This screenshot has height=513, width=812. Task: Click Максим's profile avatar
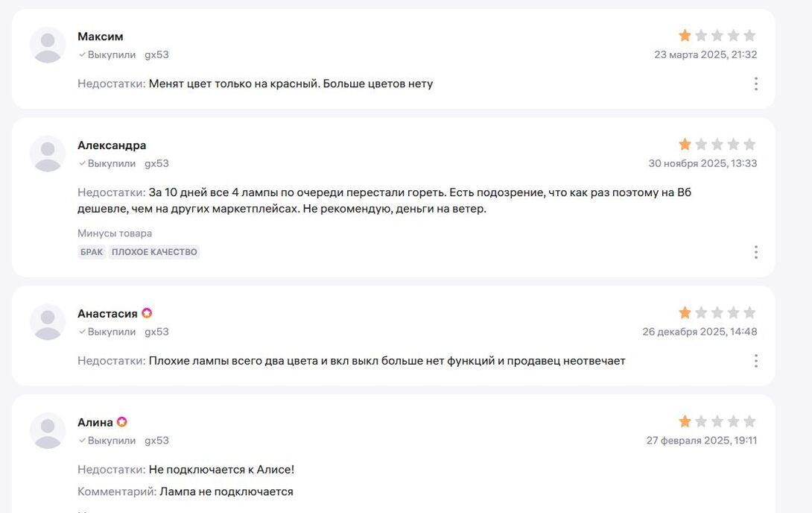(x=48, y=45)
